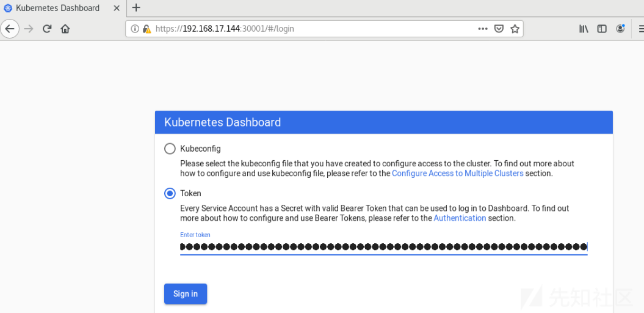This screenshot has width=644, height=313.
Task: Save page to Pocket icon
Action: point(499,29)
